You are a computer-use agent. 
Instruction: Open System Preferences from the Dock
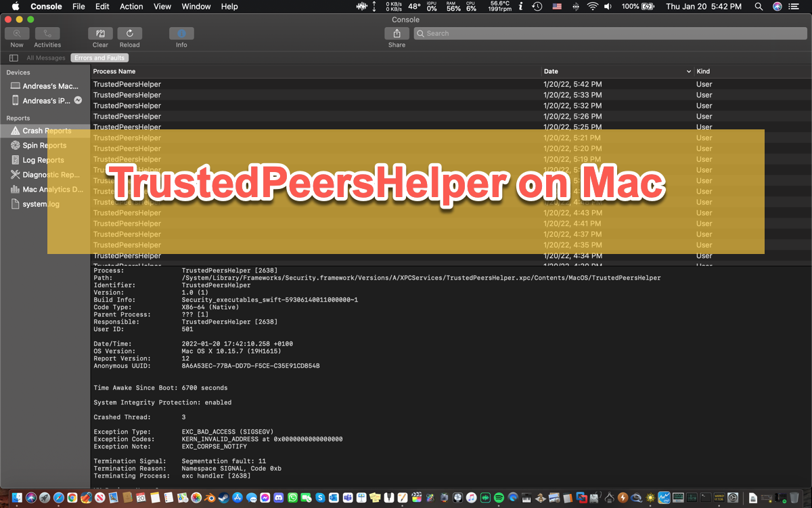pyautogui.click(x=733, y=498)
